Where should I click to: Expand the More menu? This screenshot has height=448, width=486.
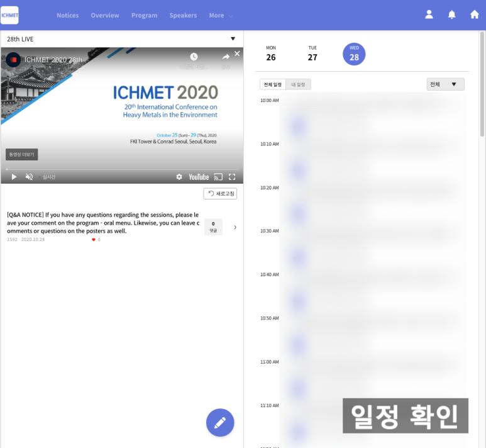[x=221, y=15]
